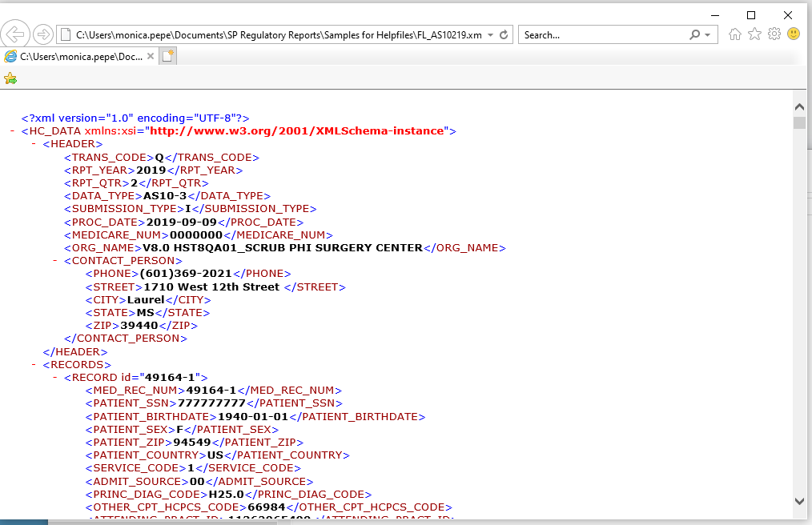
Task: Open the Tools gear menu
Action: (x=774, y=34)
